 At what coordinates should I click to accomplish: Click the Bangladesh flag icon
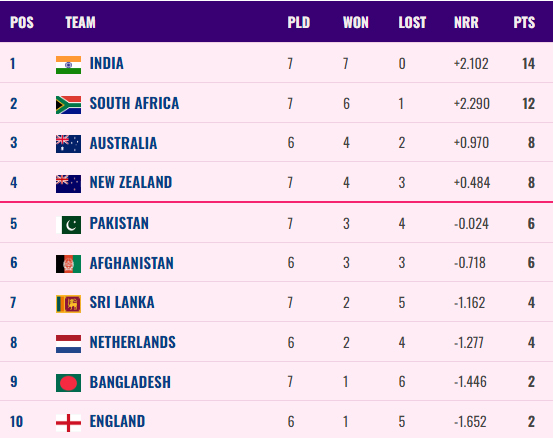click(x=68, y=383)
